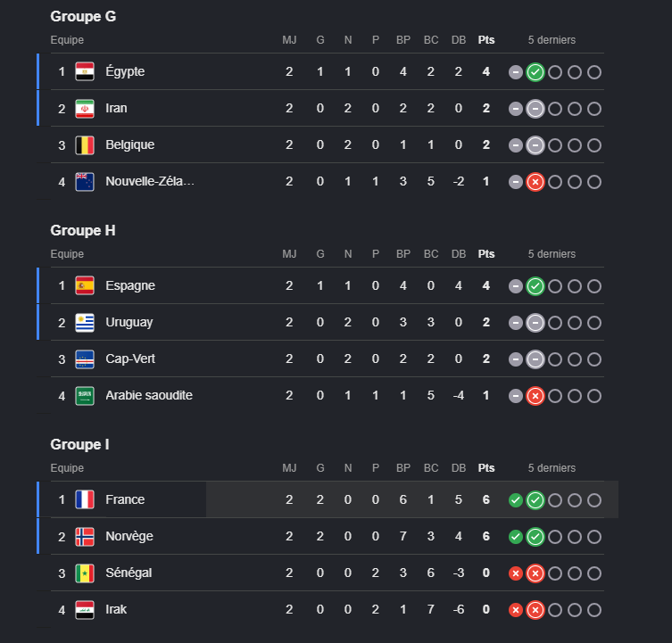
Task: Click the Groupe H heading
Action: coord(83,230)
